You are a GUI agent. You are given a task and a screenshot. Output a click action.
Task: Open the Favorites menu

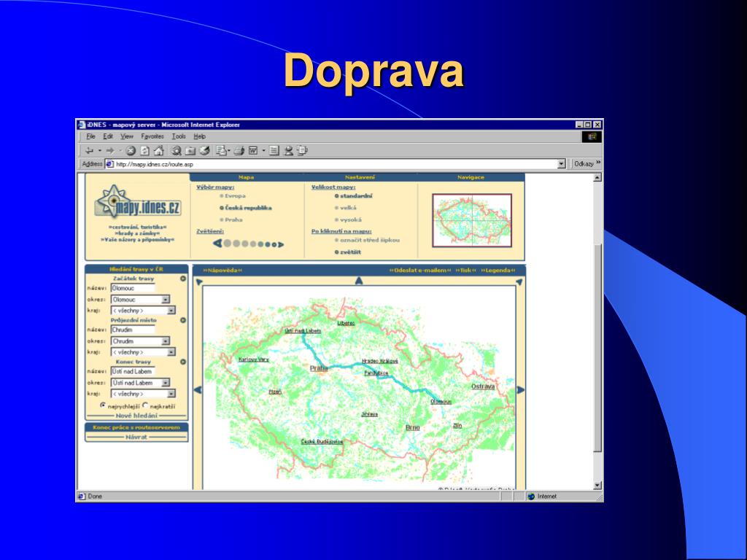[152, 136]
